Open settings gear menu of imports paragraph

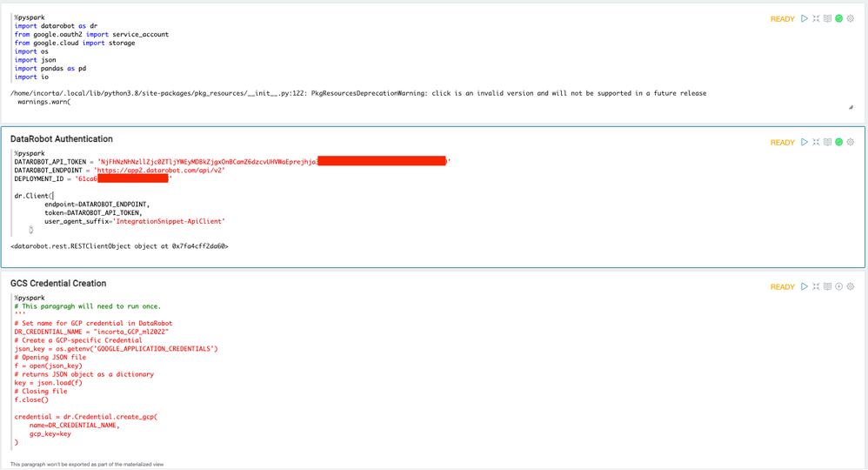(851, 18)
